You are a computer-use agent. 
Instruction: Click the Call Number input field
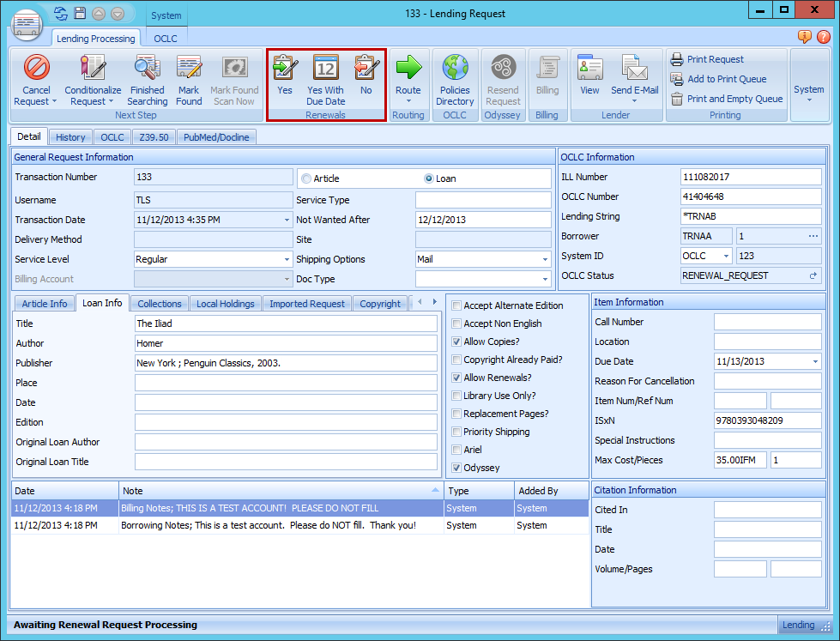767,322
